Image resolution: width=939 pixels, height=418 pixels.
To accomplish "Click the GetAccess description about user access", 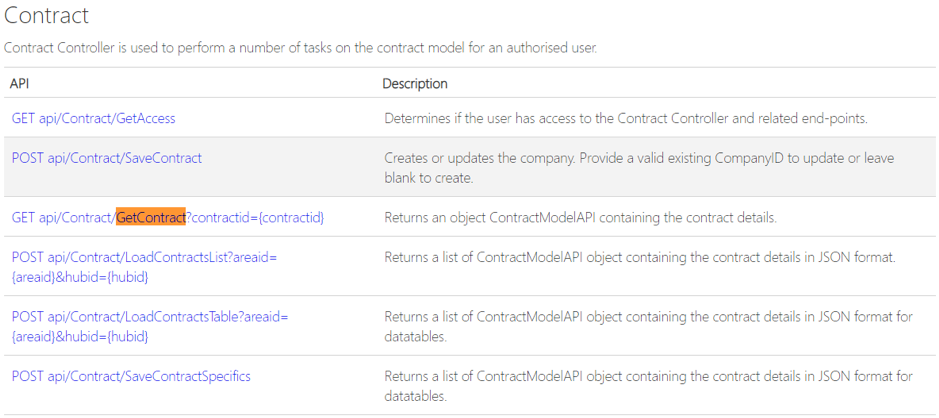I will click(x=625, y=118).
